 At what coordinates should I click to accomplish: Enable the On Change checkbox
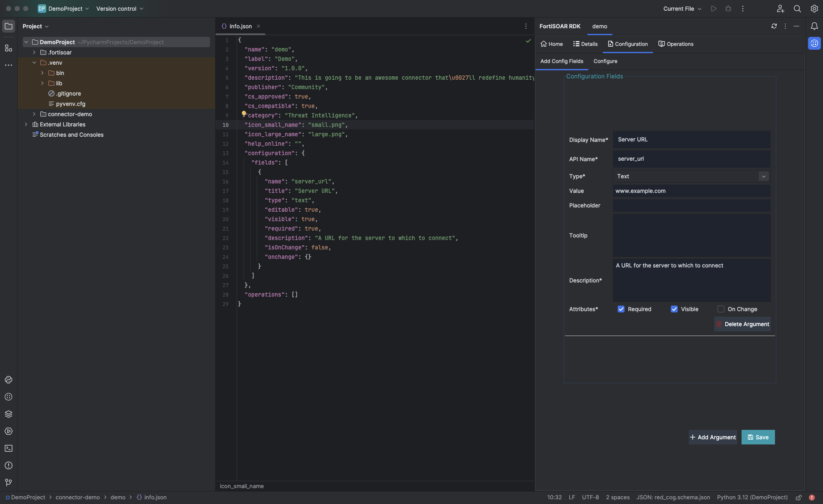point(721,309)
